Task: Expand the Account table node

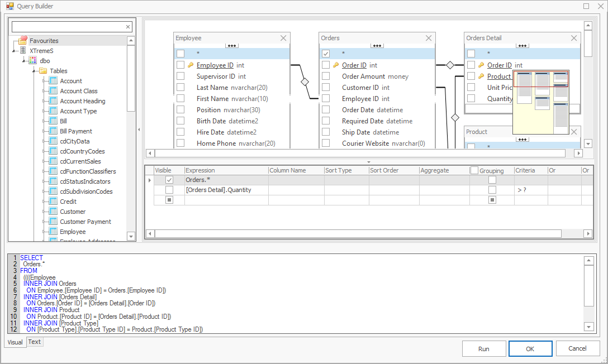Action: point(44,81)
